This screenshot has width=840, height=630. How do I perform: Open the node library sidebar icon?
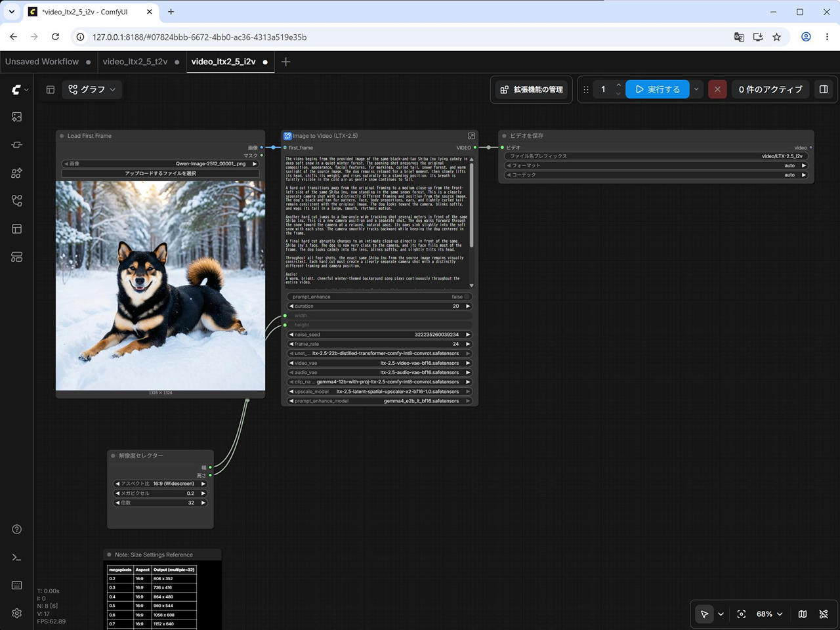click(x=17, y=145)
